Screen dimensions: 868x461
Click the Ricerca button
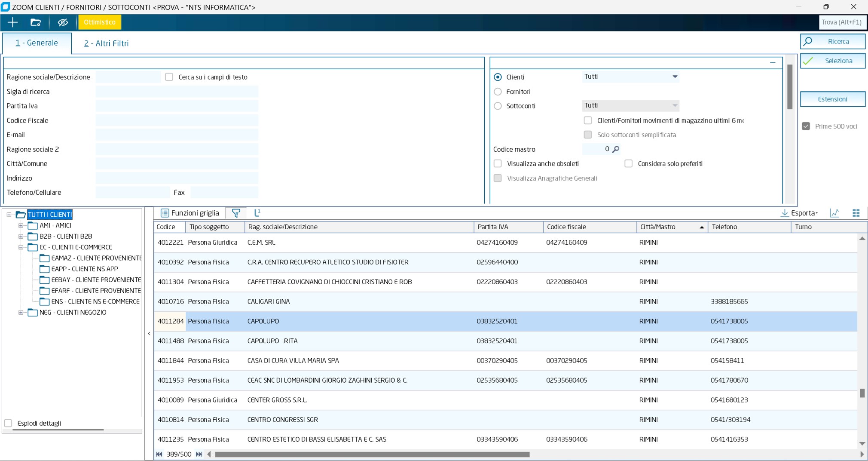click(832, 41)
